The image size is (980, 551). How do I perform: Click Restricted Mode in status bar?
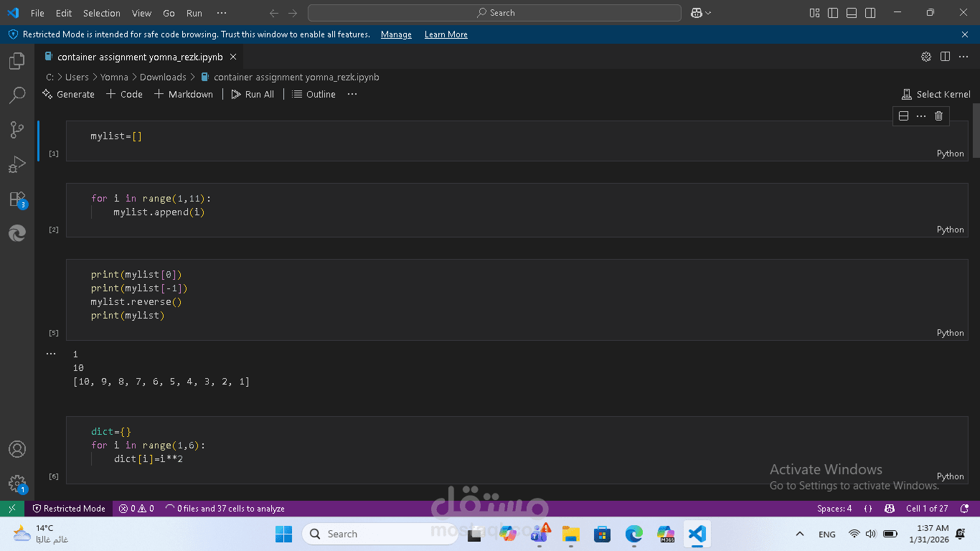[x=69, y=508]
